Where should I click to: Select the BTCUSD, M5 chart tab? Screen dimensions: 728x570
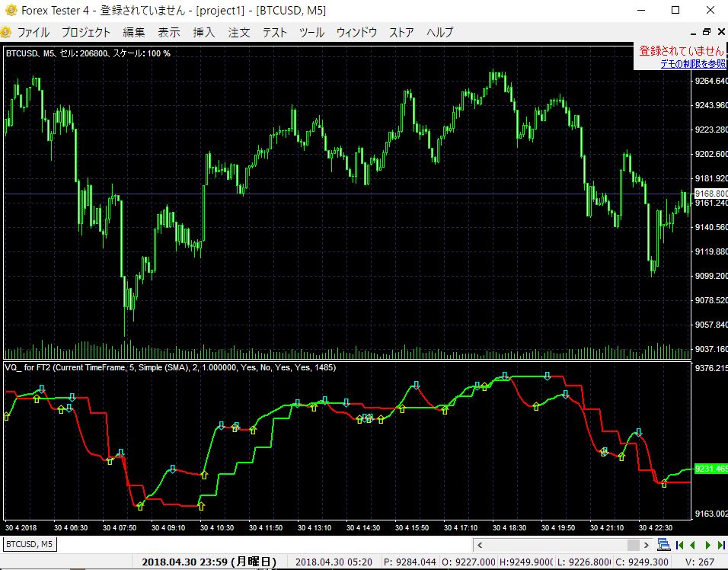tap(29, 544)
